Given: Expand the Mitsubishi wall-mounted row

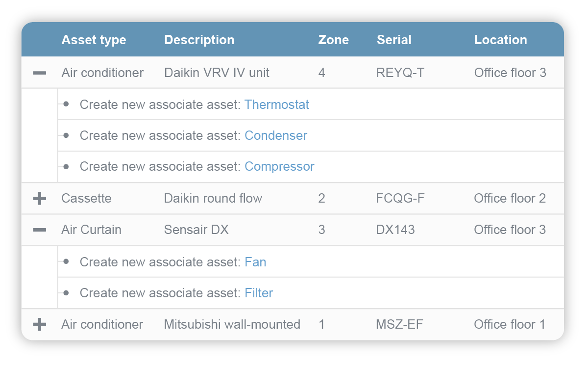Looking at the screenshot, I should (40, 325).
